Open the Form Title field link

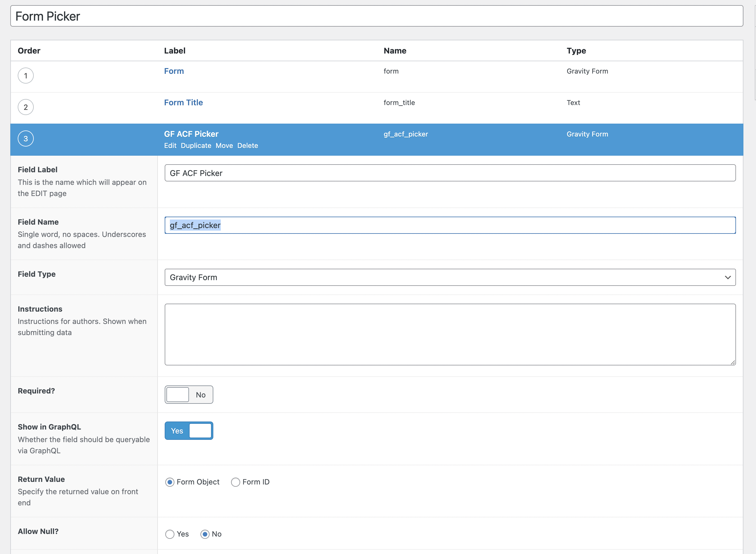pos(183,103)
